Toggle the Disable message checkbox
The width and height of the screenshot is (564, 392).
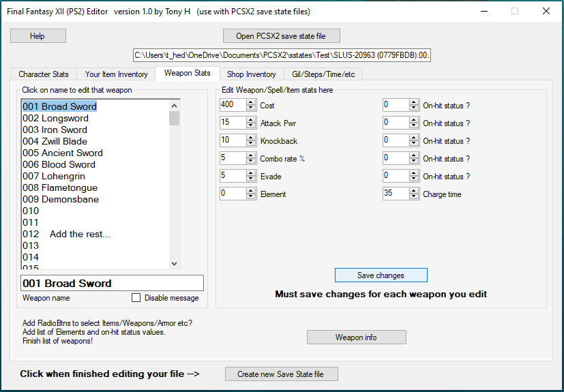click(x=136, y=298)
